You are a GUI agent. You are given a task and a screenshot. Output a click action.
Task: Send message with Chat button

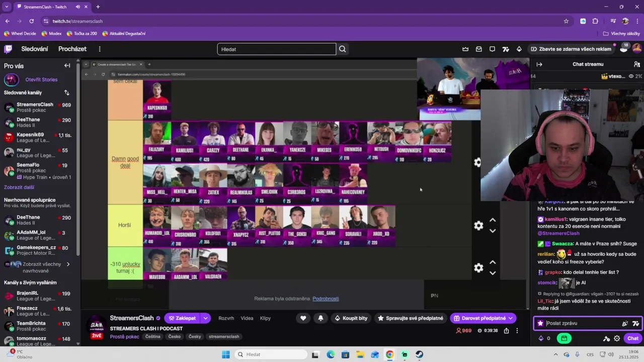point(633,338)
